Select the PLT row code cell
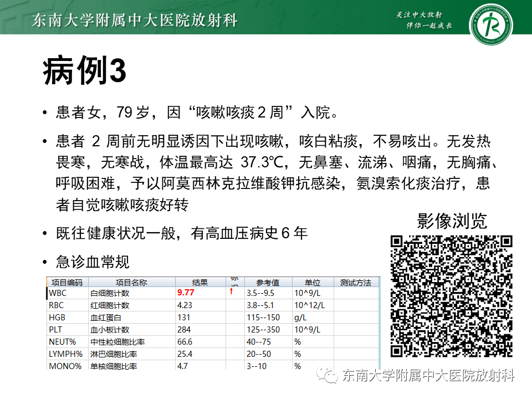Image resolution: width=532 pixels, height=399 pixels. [x=68, y=330]
